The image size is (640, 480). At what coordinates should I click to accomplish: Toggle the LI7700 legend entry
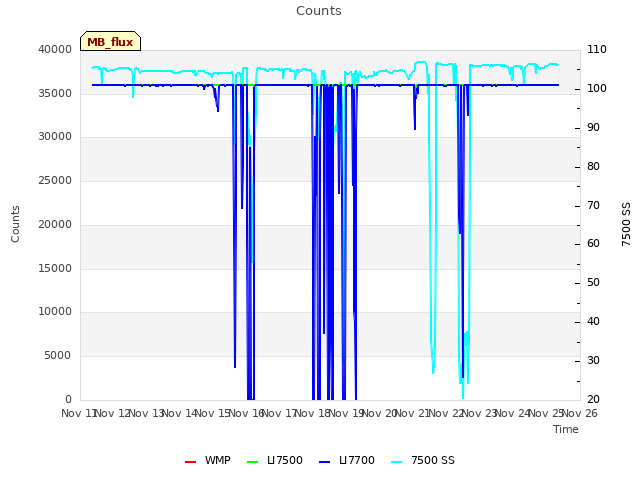point(347,460)
